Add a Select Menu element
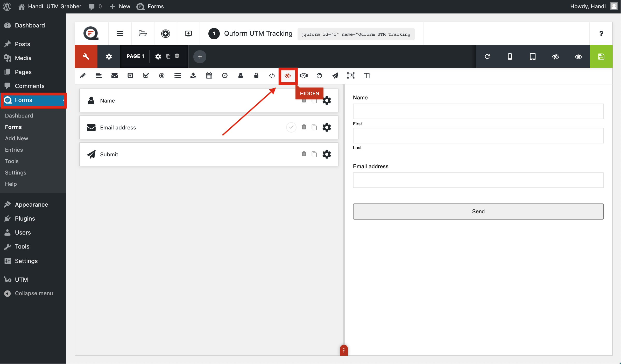The height and width of the screenshot is (364, 621). [x=130, y=76]
